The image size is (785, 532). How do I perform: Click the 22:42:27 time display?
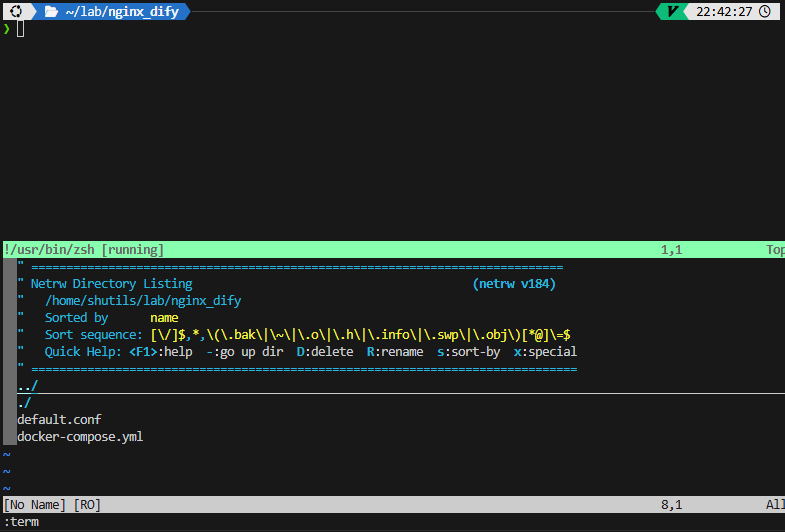(x=724, y=11)
